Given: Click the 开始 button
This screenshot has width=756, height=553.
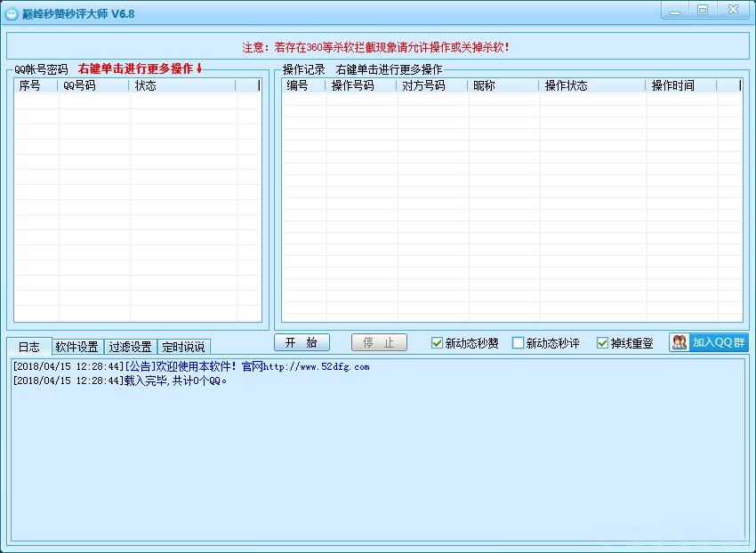Looking at the screenshot, I should (x=302, y=342).
